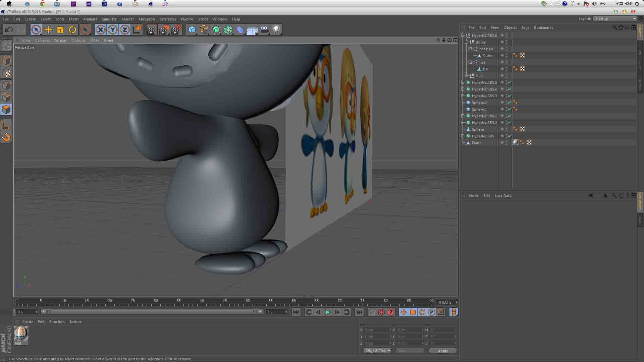Click the Record Active Objects button

pos(372,312)
